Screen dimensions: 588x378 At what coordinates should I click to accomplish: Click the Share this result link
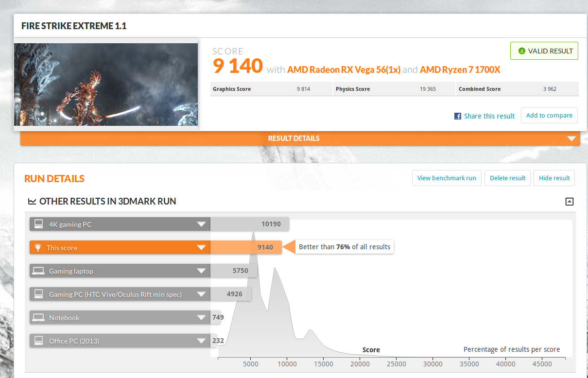pos(489,116)
